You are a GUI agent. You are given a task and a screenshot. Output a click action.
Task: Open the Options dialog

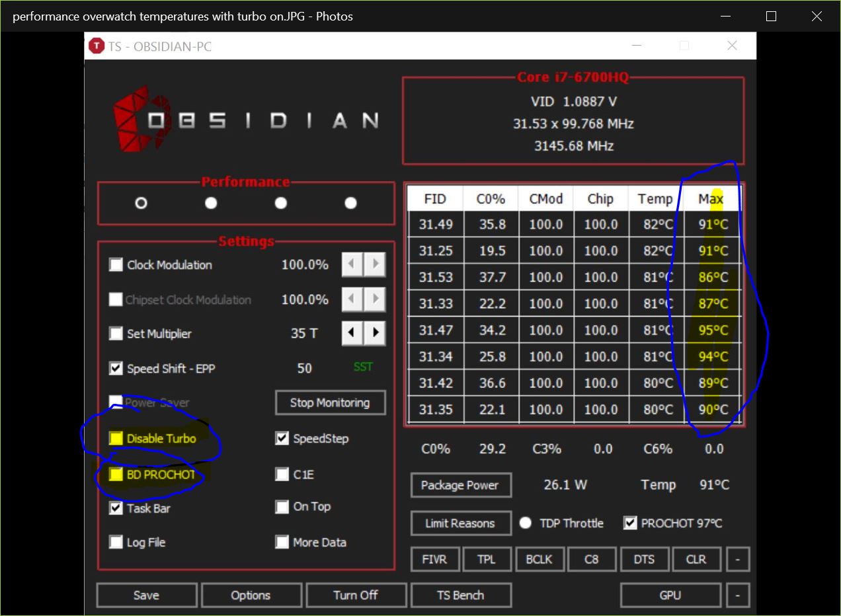click(x=251, y=595)
